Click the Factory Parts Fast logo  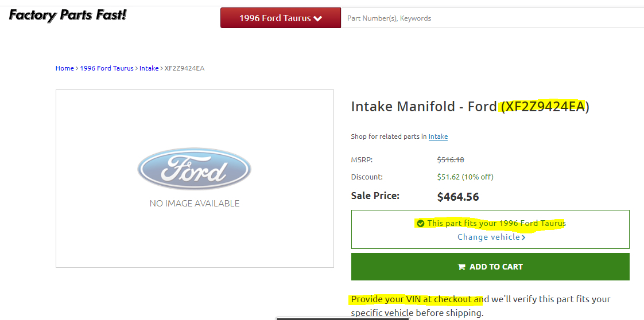click(x=68, y=15)
